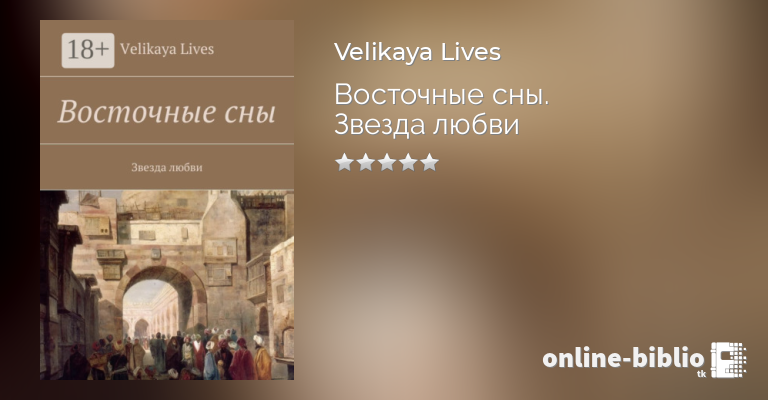Click the crowd of people in painting
The width and height of the screenshot is (768, 400).
[171, 356]
